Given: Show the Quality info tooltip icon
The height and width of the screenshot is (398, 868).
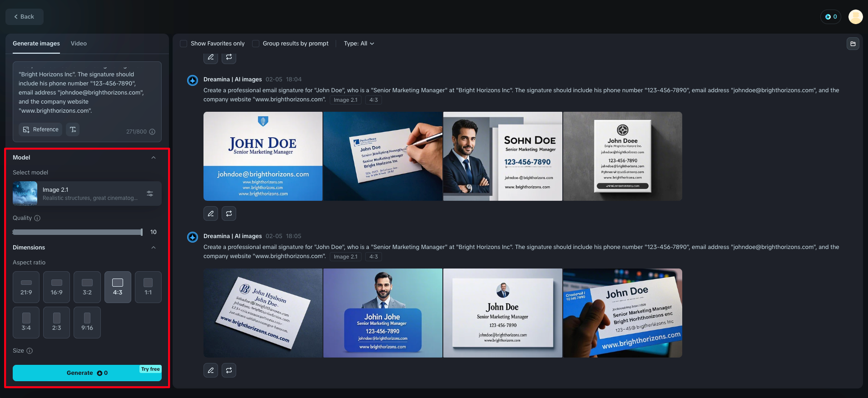Looking at the screenshot, I should click(x=37, y=218).
